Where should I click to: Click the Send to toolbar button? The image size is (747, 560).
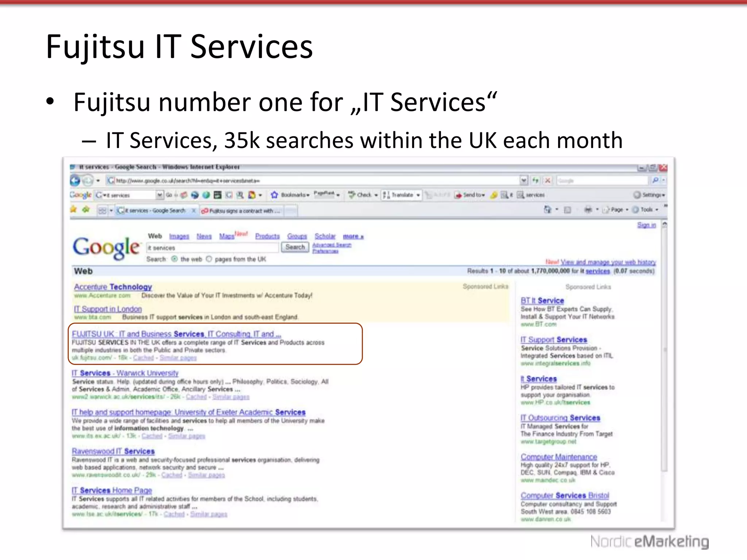pyautogui.click(x=469, y=195)
